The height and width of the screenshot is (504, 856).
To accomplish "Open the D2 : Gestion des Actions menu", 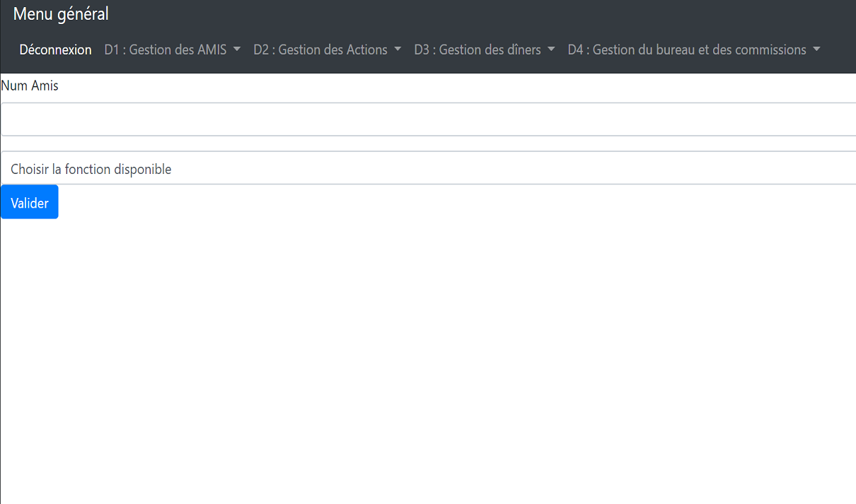I will [320, 50].
